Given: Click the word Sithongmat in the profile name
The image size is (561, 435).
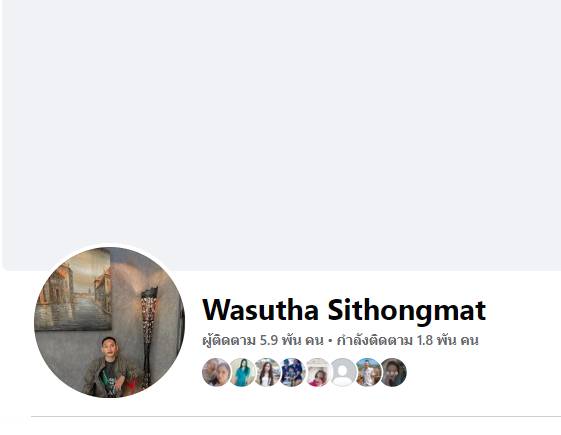Looking at the screenshot, I should (407, 311).
